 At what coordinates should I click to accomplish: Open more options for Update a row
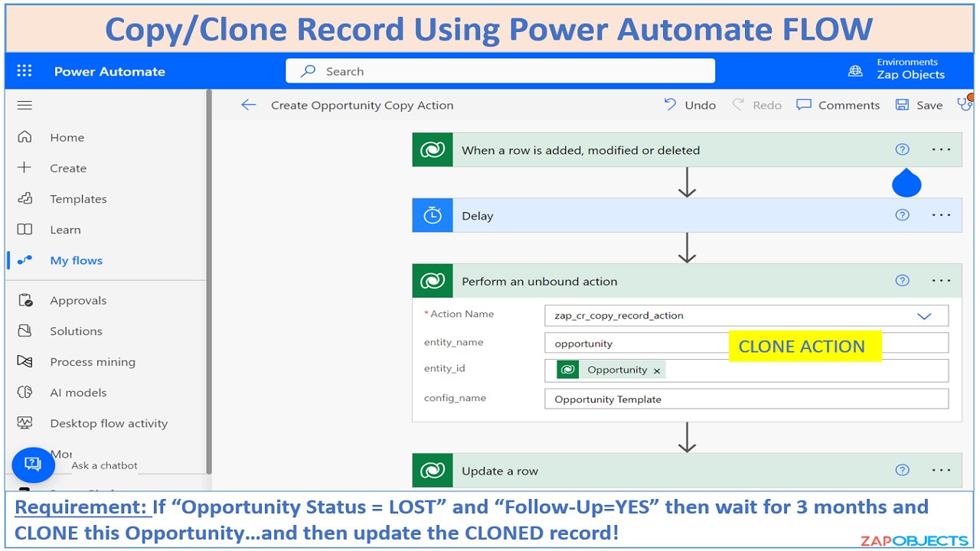(941, 471)
